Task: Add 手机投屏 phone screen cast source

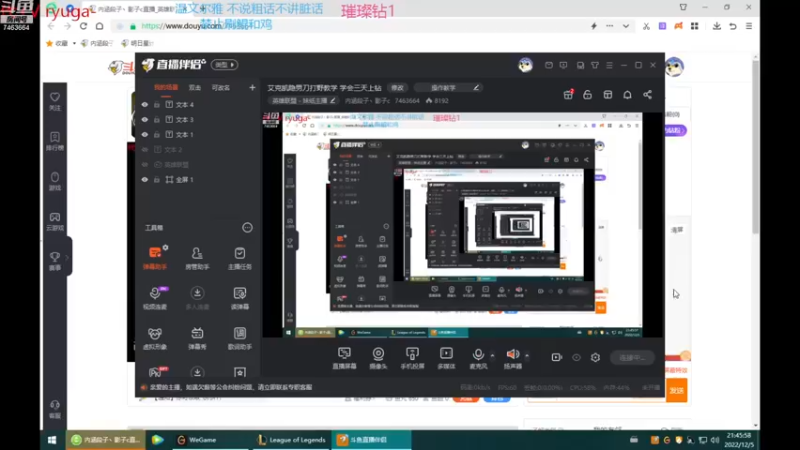Action: (x=412, y=358)
